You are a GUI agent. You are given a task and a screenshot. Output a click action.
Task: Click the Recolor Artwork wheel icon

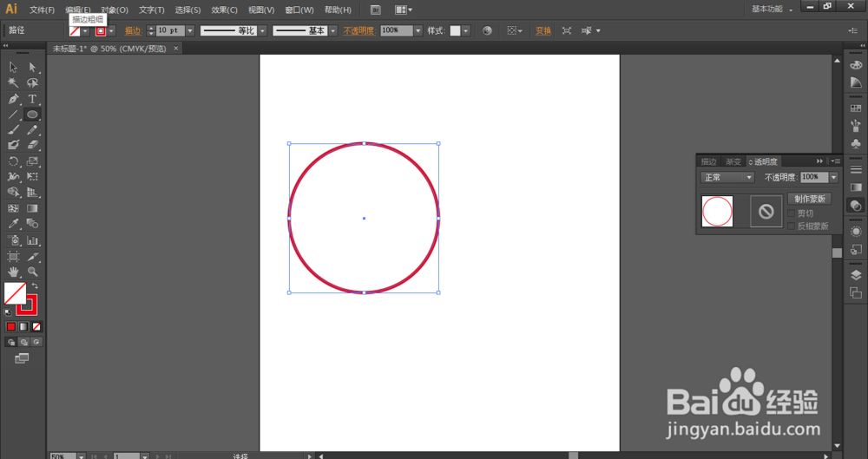coord(487,31)
